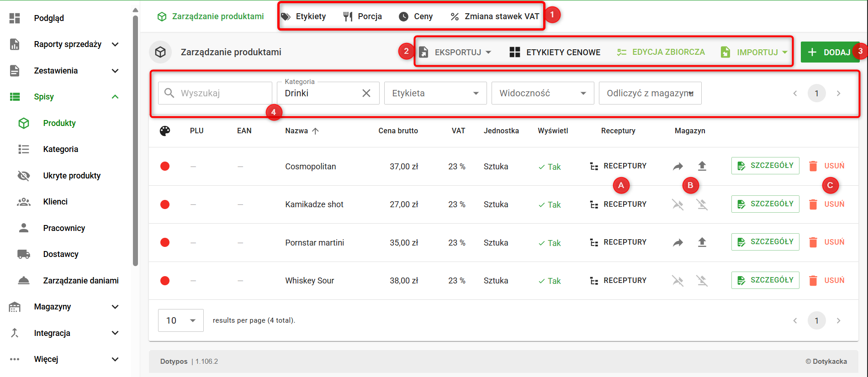Viewport: 868px width, 377px height.
Task: Open Dostawcy with truck icon
Action: (x=60, y=254)
